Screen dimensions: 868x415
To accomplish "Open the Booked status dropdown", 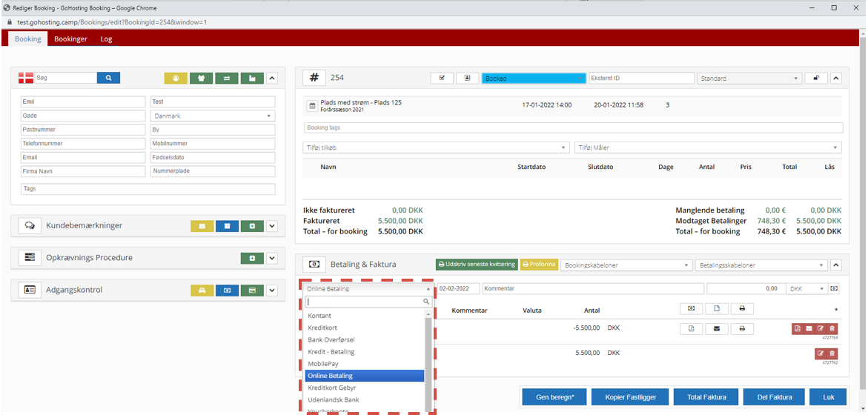I will pyautogui.click(x=533, y=78).
